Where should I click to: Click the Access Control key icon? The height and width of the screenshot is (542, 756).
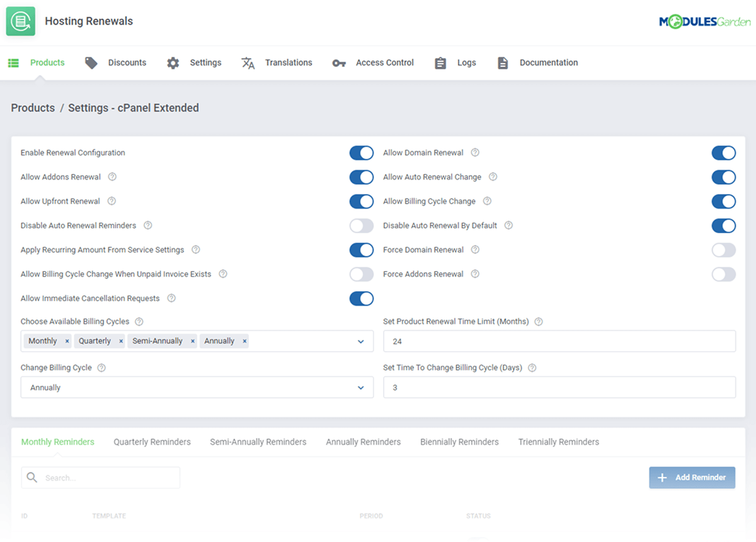pyautogui.click(x=339, y=63)
